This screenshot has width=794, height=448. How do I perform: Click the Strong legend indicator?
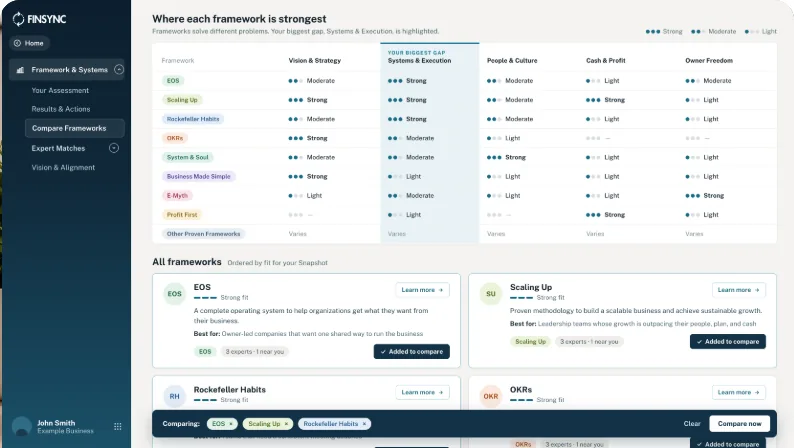[x=664, y=31]
